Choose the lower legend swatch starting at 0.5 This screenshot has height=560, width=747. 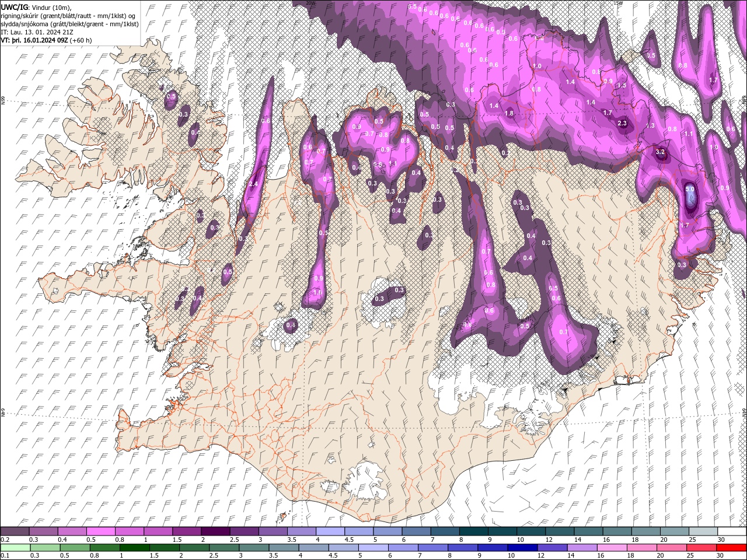point(75,548)
